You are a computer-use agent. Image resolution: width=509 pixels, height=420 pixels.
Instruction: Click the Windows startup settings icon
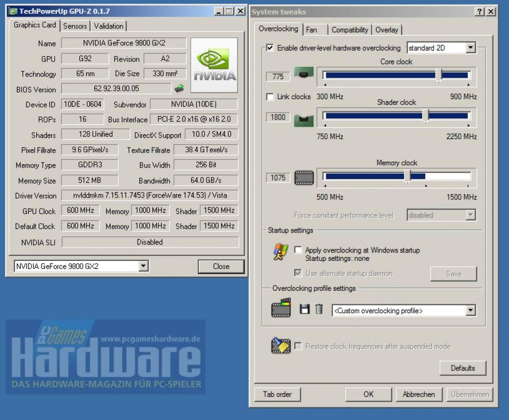tap(280, 251)
